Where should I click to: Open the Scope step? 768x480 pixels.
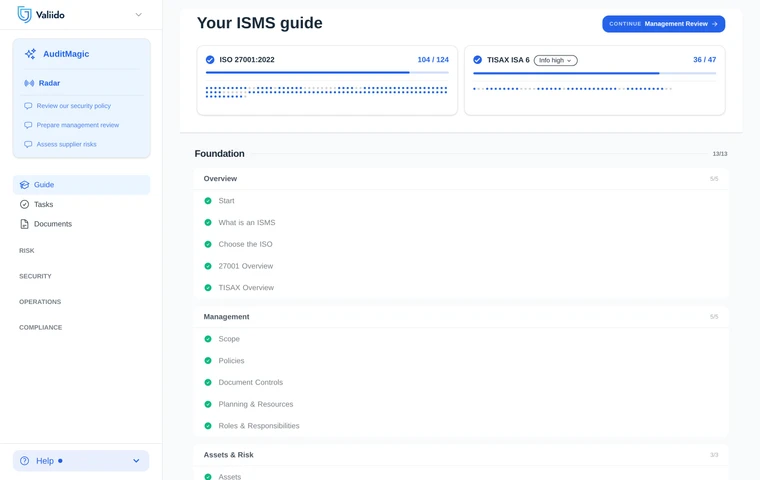tap(229, 339)
